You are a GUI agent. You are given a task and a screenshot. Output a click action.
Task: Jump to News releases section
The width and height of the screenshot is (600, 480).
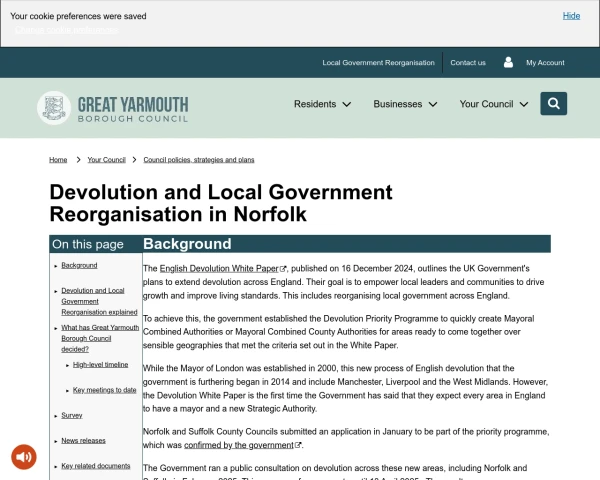(x=83, y=441)
